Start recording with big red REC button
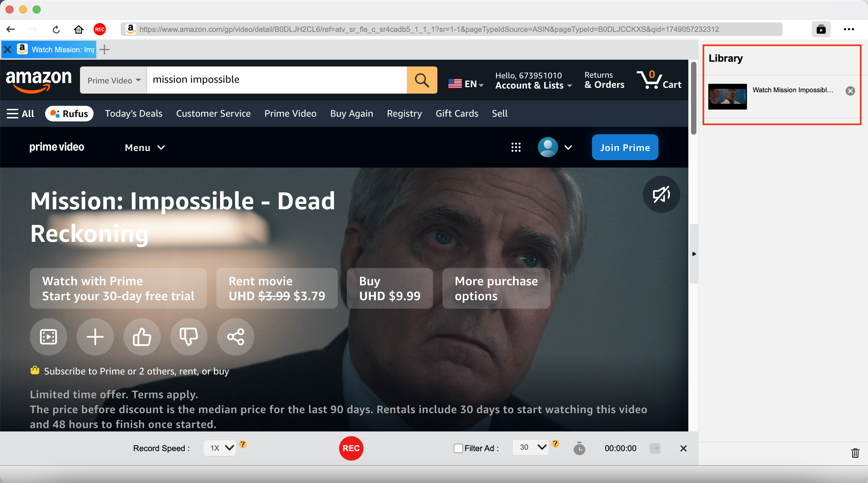 (x=351, y=448)
